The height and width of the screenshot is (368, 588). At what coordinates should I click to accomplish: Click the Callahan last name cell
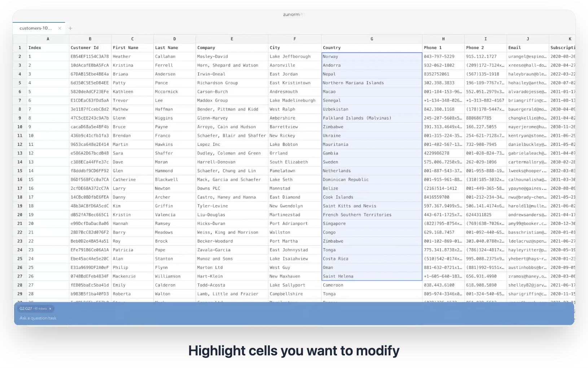pos(175,57)
